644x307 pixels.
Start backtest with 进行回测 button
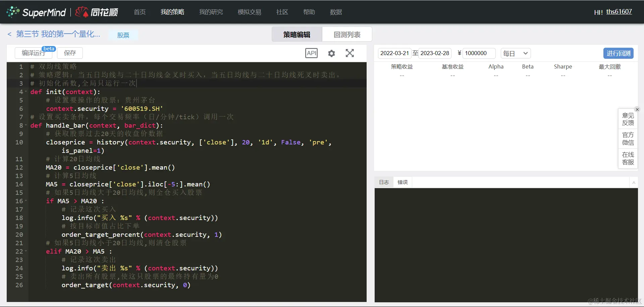point(619,53)
